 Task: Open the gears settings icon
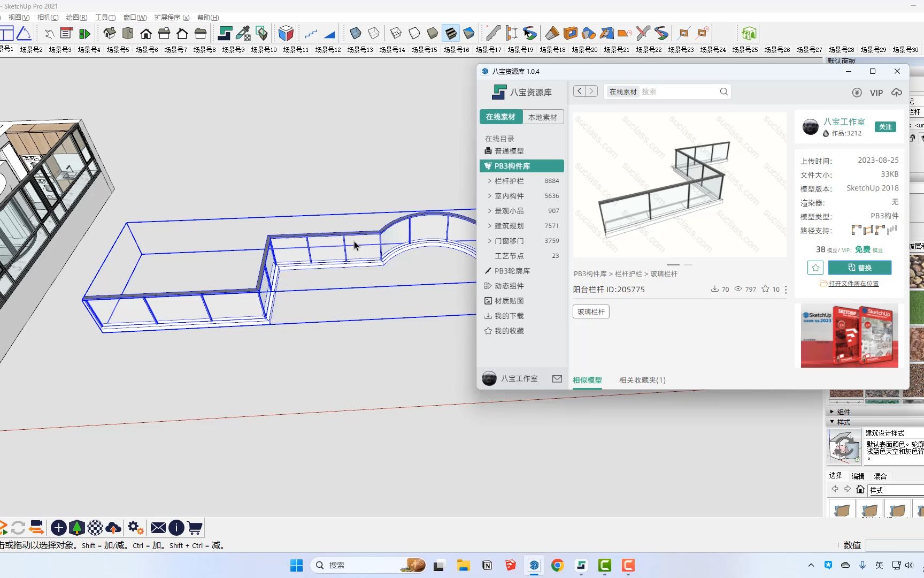(x=135, y=528)
